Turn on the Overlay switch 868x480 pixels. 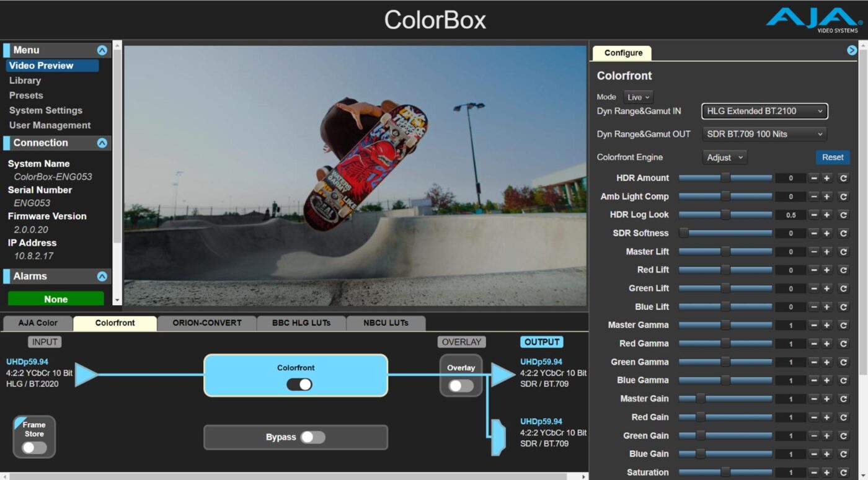461,385
